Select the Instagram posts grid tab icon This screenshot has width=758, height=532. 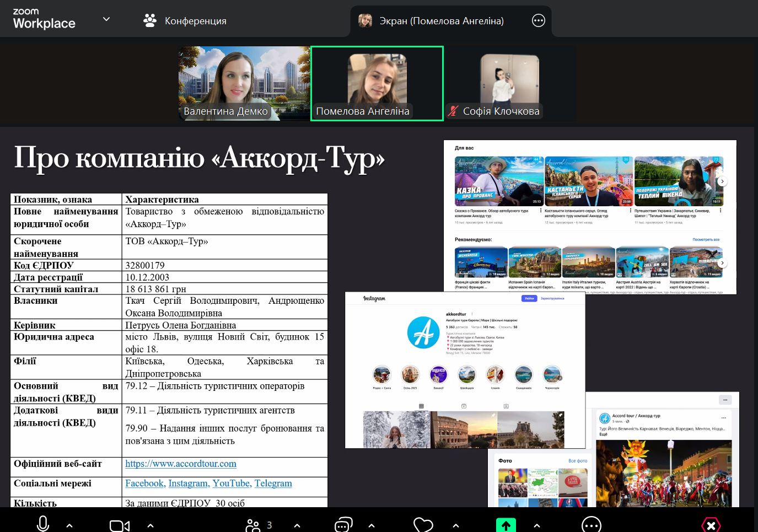coord(421,406)
